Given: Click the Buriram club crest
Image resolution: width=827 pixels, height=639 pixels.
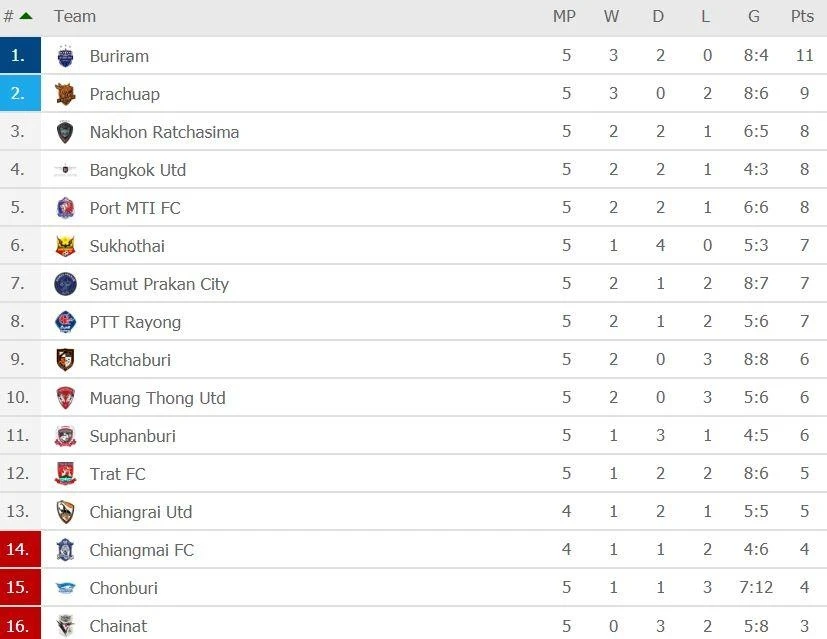Looking at the screenshot, I should (64, 56).
